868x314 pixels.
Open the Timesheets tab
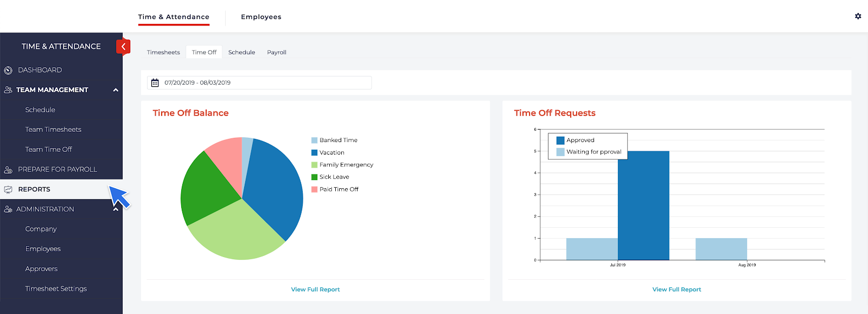tap(163, 53)
